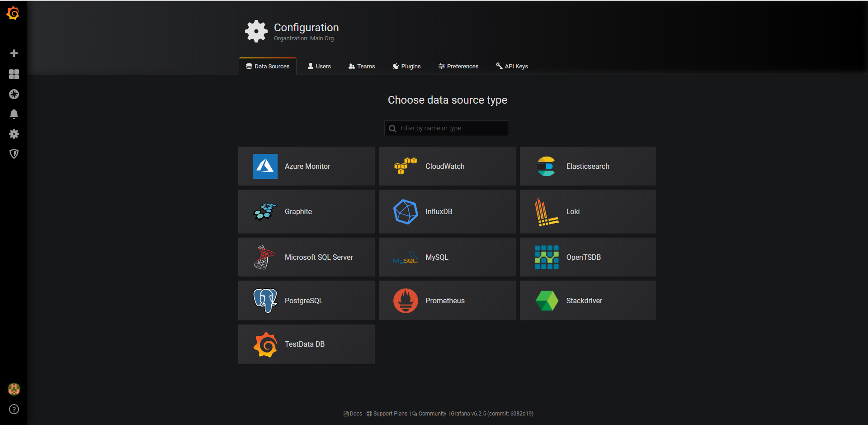Switch to the Users tab
The height and width of the screenshot is (425, 868).
click(x=319, y=66)
